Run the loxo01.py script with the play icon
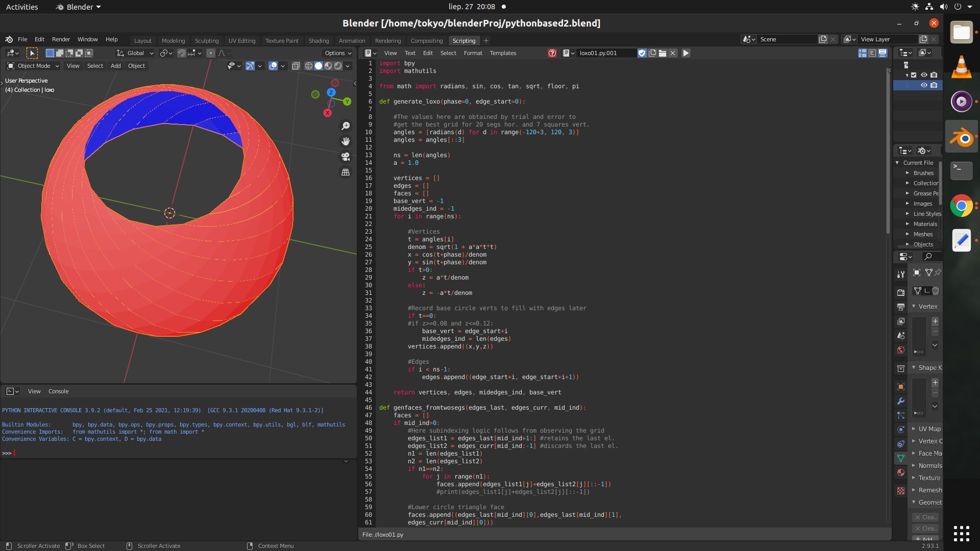 (x=686, y=53)
